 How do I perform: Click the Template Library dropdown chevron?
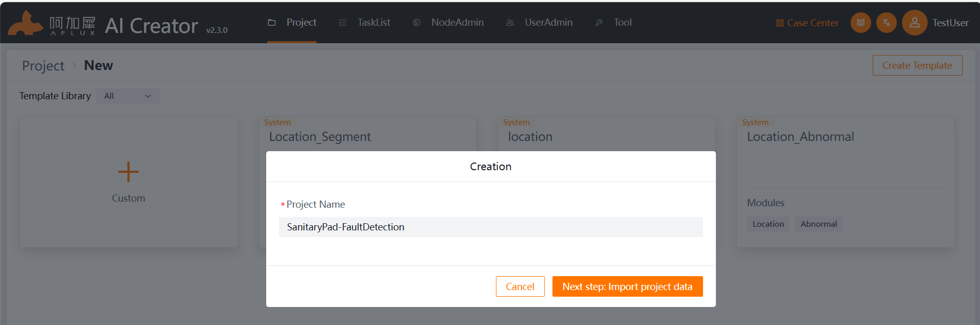pos(148,96)
